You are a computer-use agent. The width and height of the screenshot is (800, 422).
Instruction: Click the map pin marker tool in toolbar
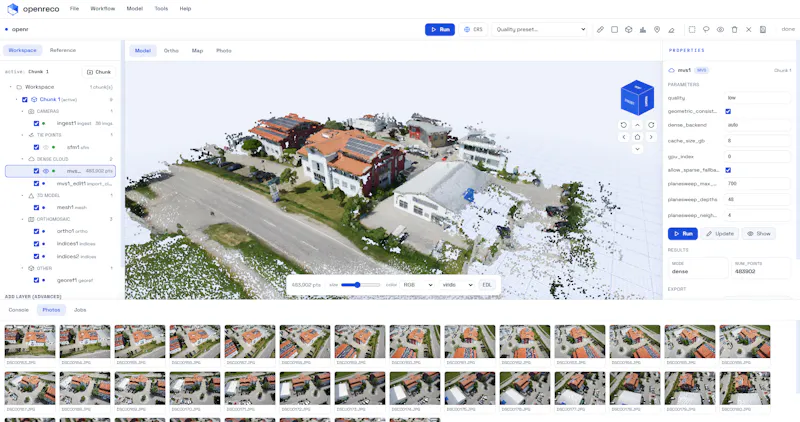click(x=657, y=30)
